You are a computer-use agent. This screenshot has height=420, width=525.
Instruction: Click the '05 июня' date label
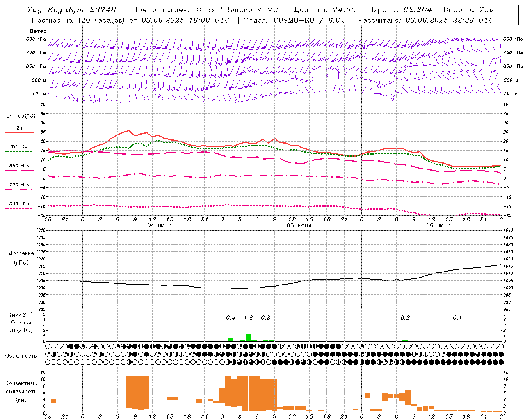pyautogui.click(x=299, y=226)
